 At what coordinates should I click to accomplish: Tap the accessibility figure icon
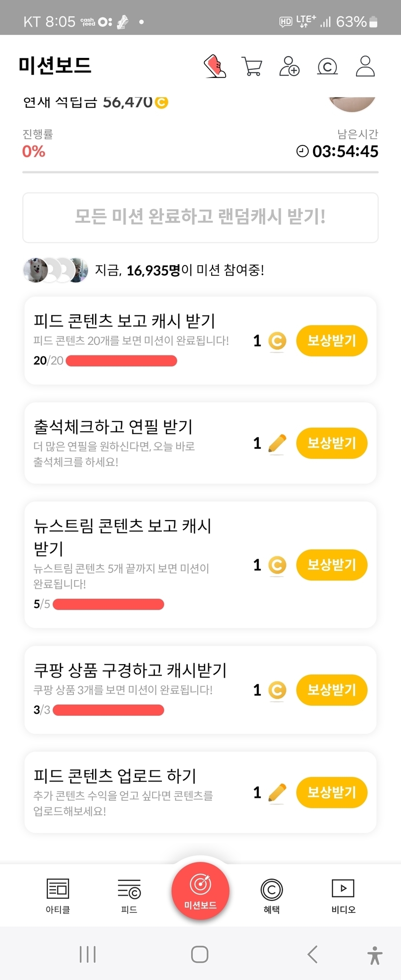374,955
